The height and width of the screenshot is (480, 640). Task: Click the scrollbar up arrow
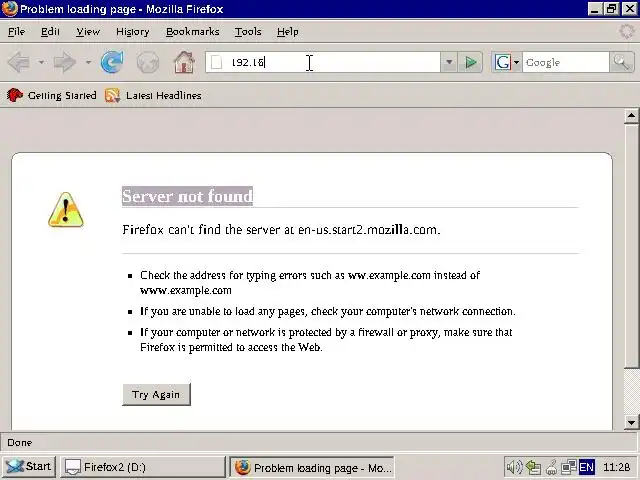tap(631, 116)
